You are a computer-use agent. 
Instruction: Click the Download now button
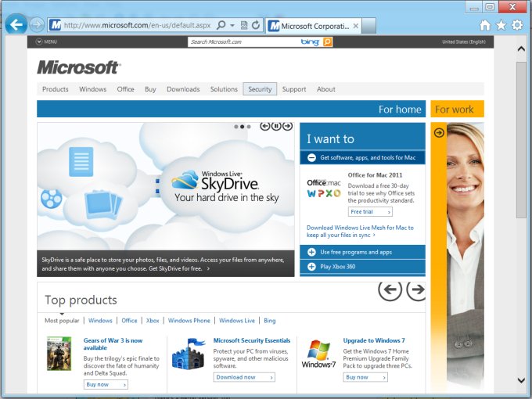(244, 377)
